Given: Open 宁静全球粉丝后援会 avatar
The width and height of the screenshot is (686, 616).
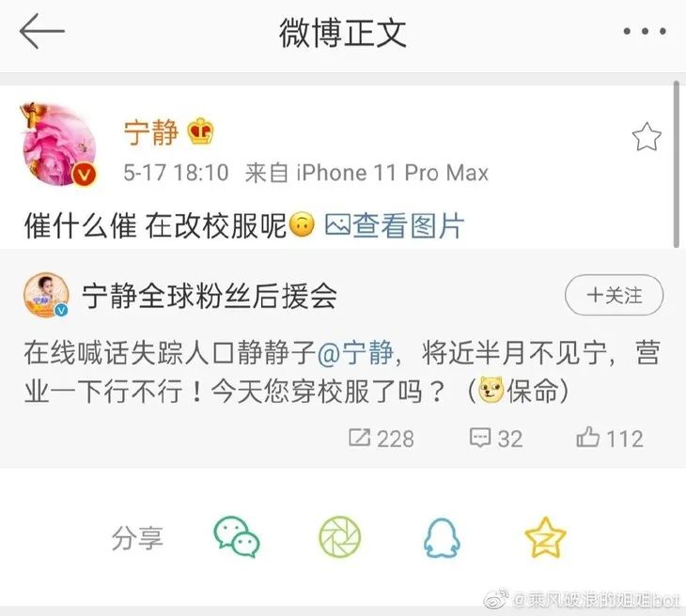Looking at the screenshot, I should click(x=46, y=295).
